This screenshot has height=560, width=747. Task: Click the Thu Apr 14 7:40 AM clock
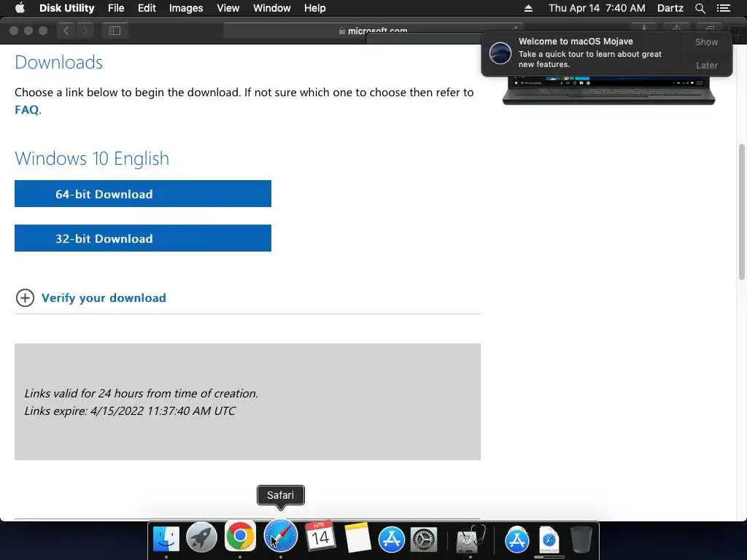tap(597, 8)
